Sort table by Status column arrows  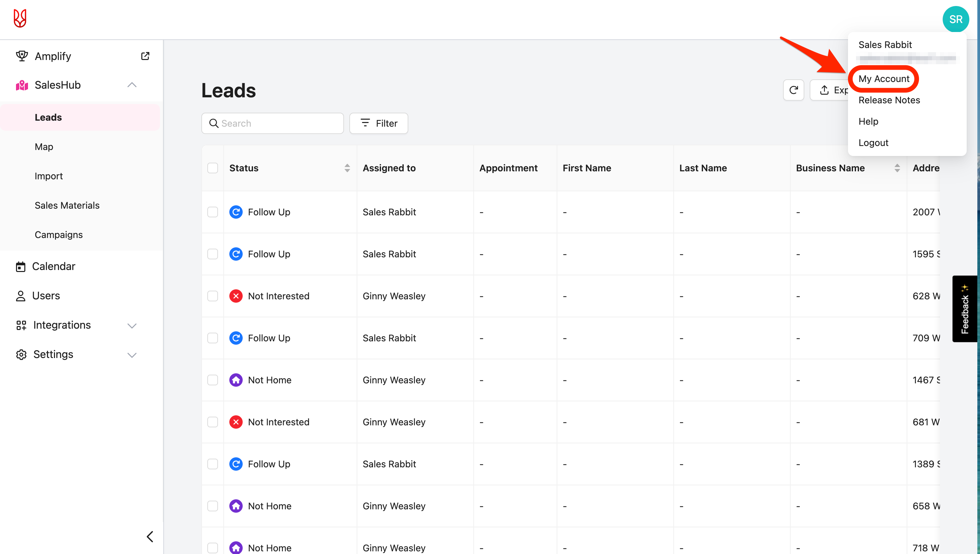[x=347, y=168]
